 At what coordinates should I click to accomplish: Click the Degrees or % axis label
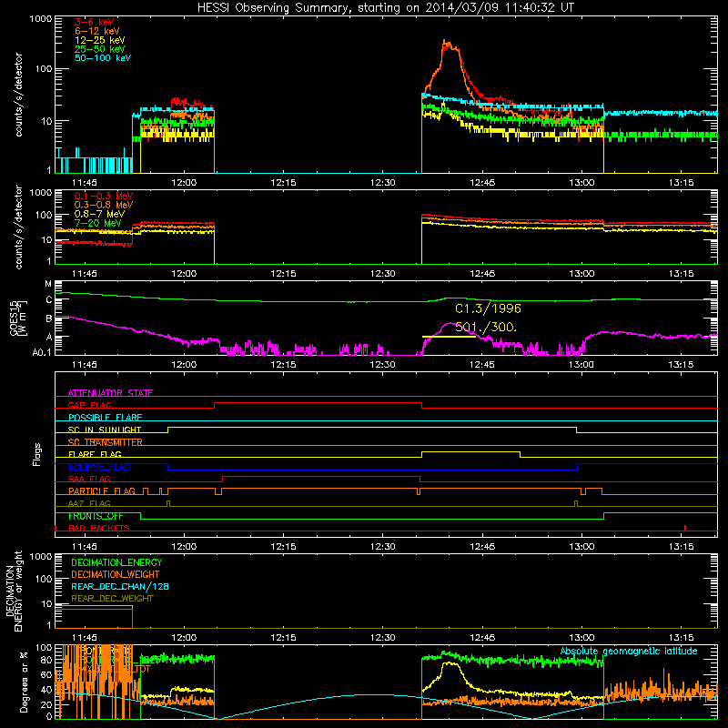tap(24, 682)
